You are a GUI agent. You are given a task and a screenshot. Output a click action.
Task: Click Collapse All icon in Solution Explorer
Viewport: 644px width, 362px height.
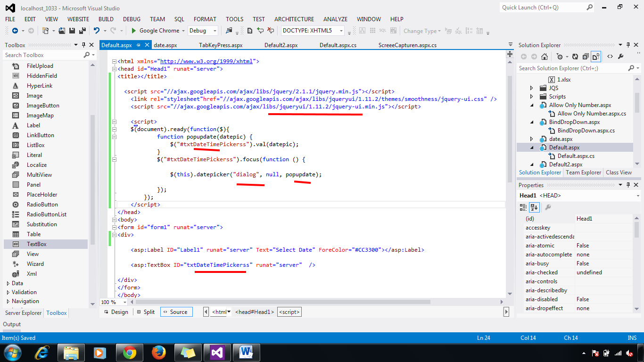(586, 57)
